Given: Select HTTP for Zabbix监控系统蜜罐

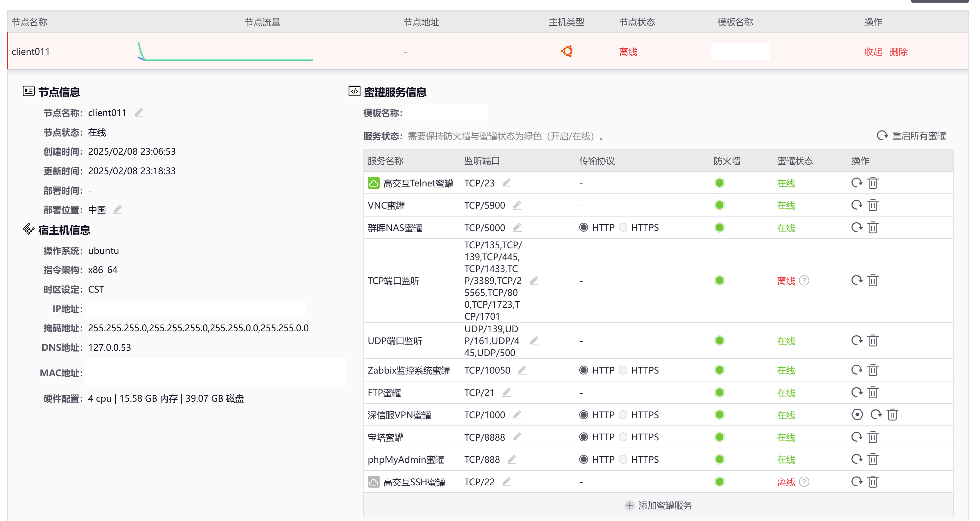Looking at the screenshot, I should point(583,370).
